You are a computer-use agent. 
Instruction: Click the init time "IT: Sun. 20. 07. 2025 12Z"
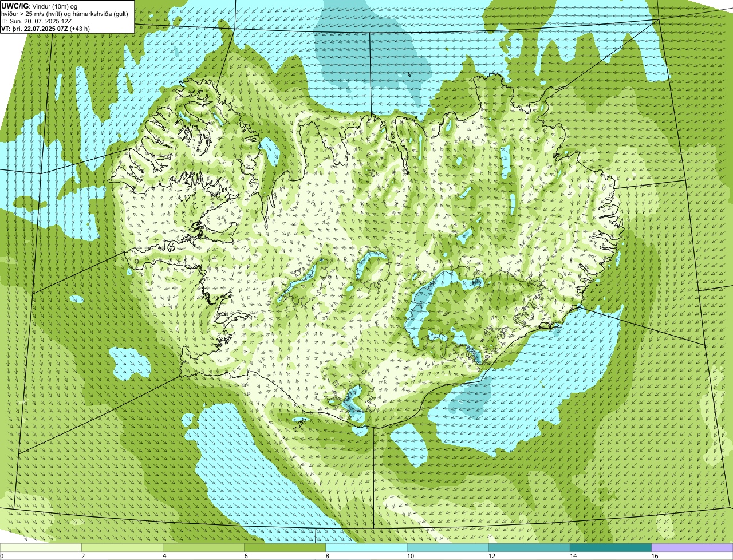(37, 21)
